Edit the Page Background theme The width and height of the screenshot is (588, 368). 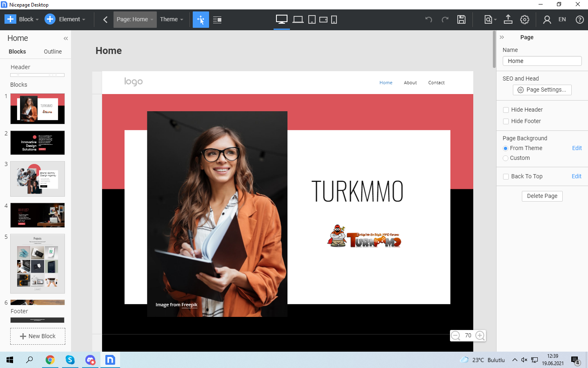click(577, 148)
